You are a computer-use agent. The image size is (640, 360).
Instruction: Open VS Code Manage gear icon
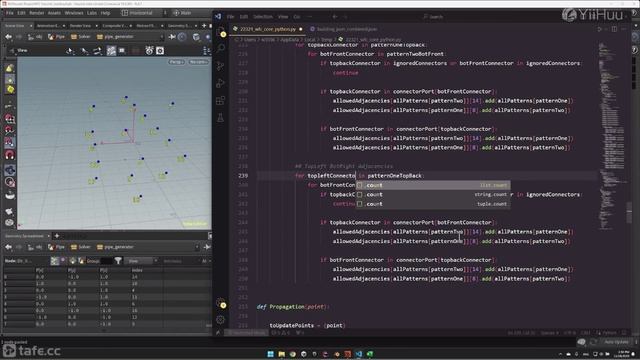[x=220, y=320]
